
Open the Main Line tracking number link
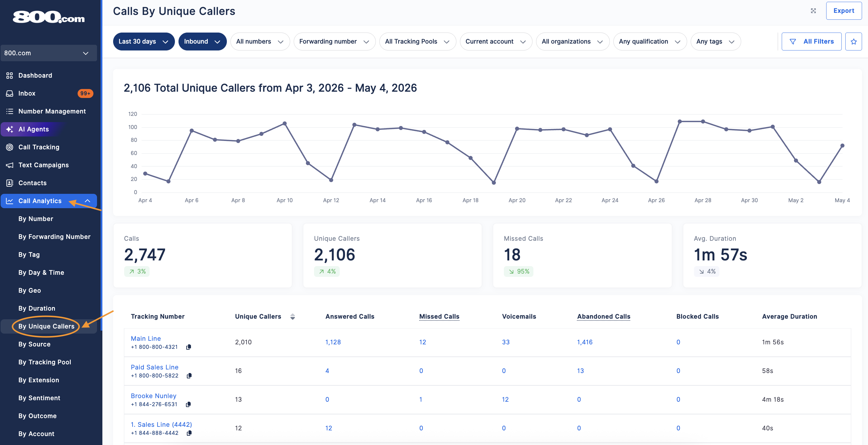pyautogui.click(x=146, y=338)
